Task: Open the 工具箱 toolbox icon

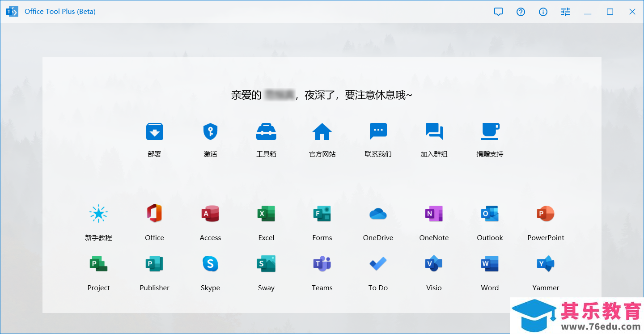Action: 266,131
